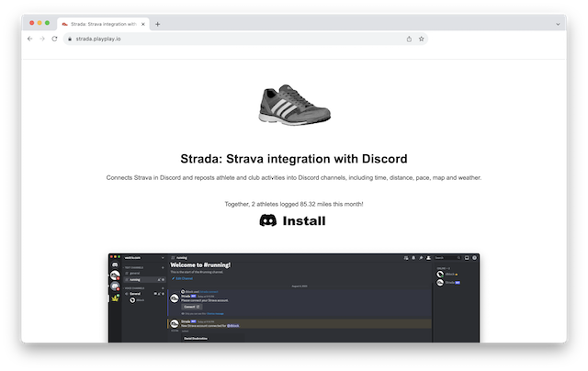Click the Install link
This screenshot has width=588, height=371.
point(304,220)
